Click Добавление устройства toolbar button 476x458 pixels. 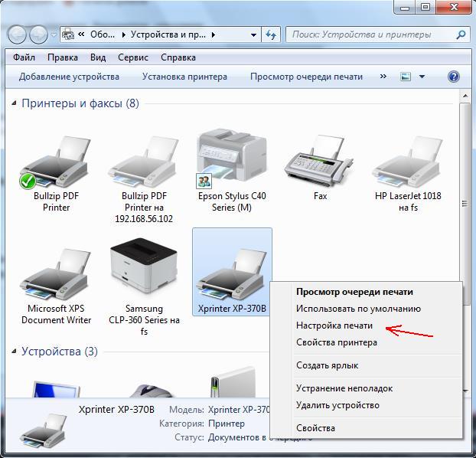[x=69, y=77]
